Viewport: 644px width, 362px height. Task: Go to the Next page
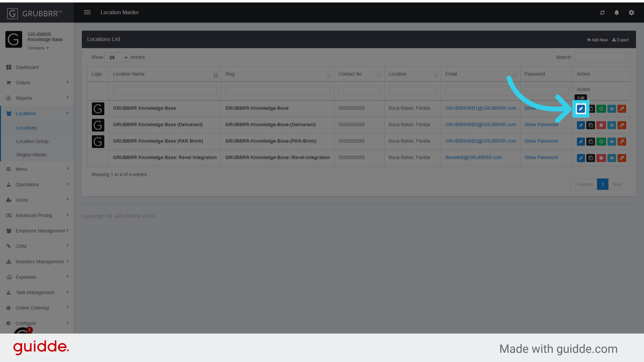point(617,184)
